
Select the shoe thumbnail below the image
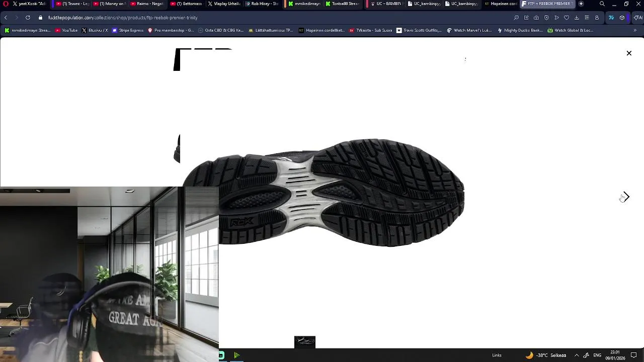(305, 342)
